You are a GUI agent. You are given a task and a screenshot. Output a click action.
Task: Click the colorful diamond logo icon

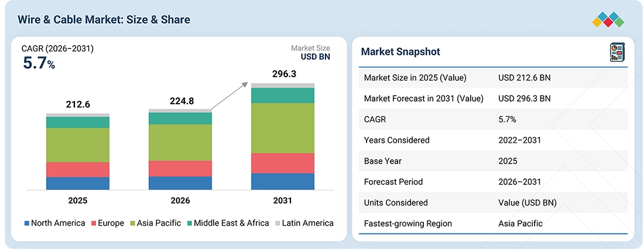tap(608, 19)
